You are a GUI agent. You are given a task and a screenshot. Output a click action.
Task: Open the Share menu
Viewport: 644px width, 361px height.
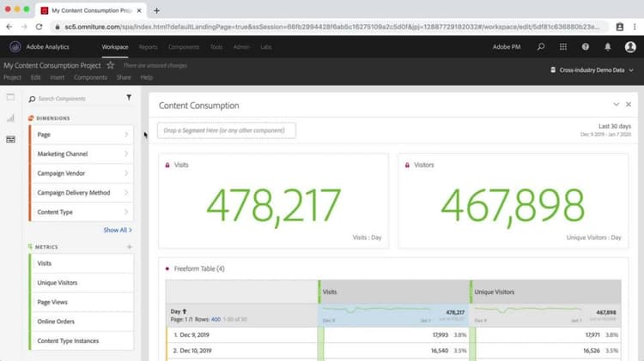[123, 77]
